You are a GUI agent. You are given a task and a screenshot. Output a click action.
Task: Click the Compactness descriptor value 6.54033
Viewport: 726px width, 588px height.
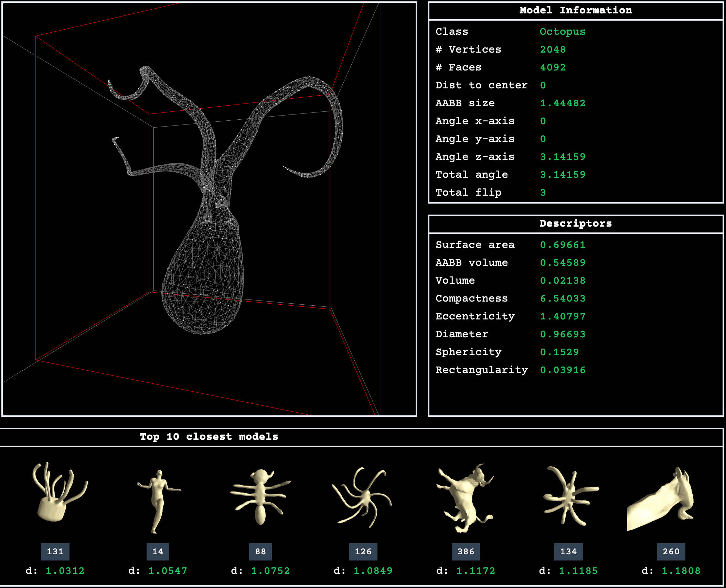coord(562,298)
